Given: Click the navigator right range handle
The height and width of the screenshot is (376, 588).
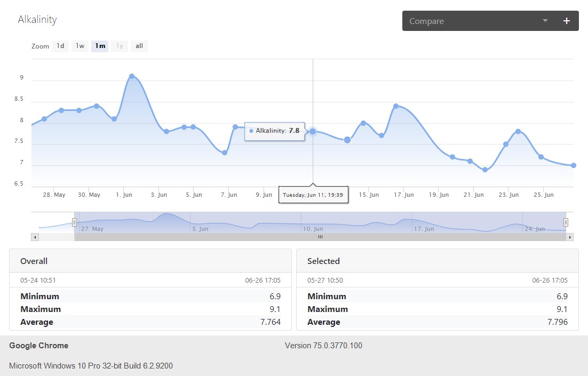Looking at the screenshot, I should pos(566,223).
